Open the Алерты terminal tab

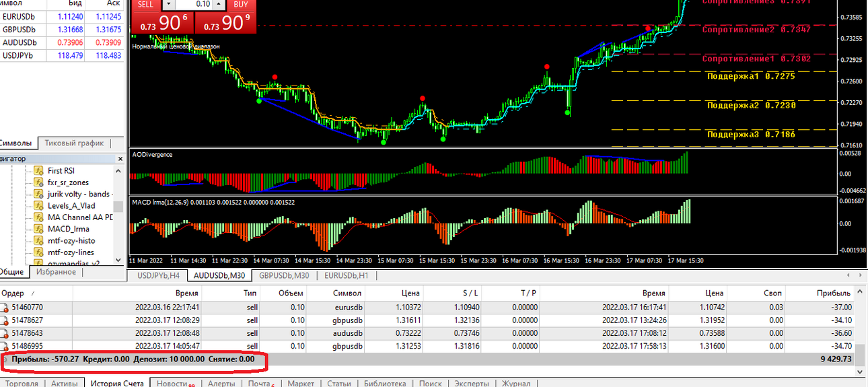pyautogui.click(x=221, y=383)
